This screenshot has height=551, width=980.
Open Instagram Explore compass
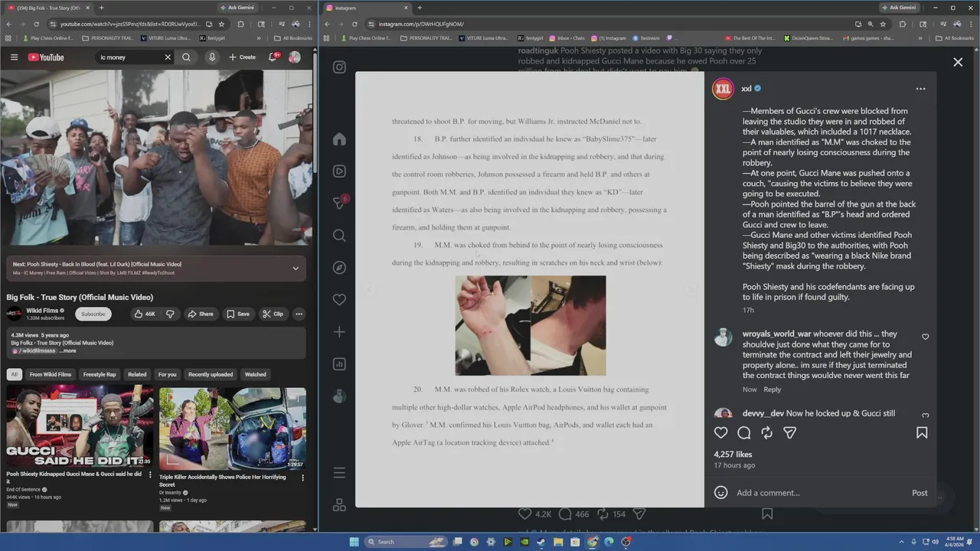coord(339,268)
